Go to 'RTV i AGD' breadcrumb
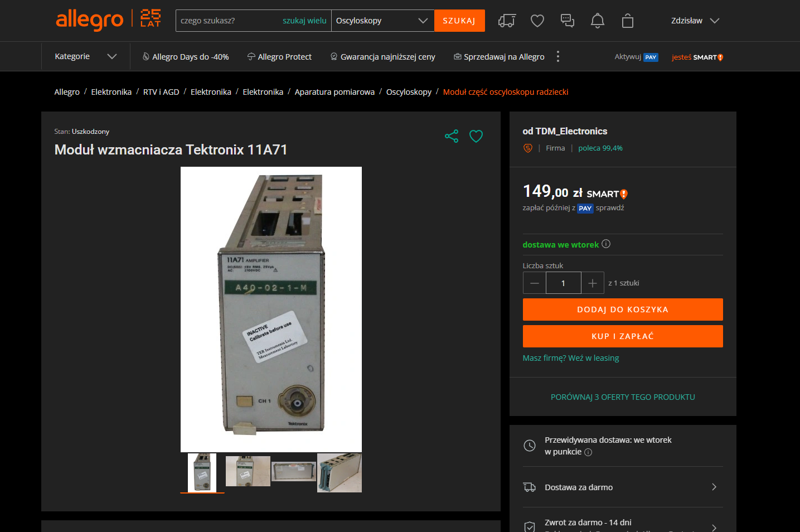The image size is (800, 532). tap(161, 92)
